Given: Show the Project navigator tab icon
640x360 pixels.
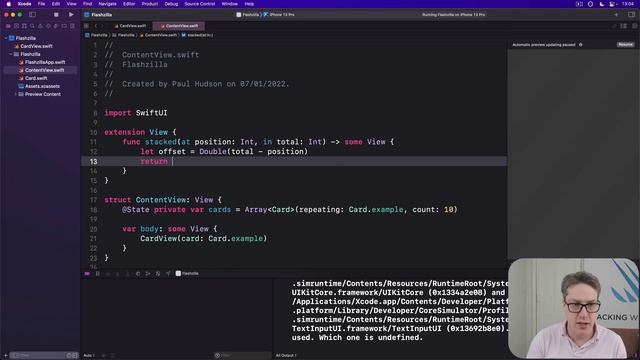Looking at the screenshot, I should click(x=8, y=26).
